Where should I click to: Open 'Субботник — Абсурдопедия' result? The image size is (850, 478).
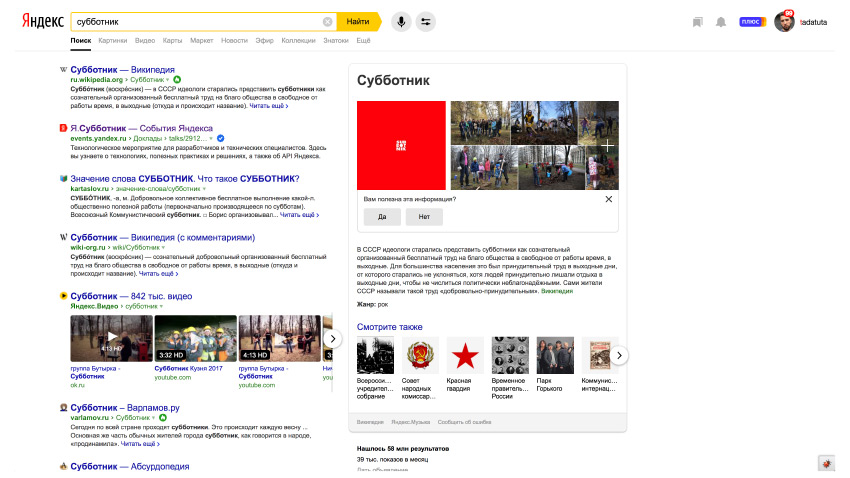point(130,467)
